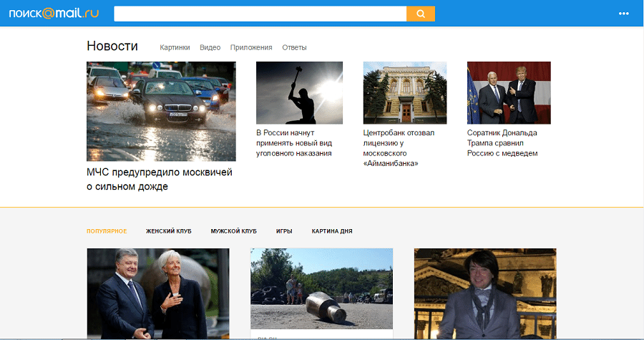Click the orange search magnifier button
644x340 pixels.
coord(421,14)
